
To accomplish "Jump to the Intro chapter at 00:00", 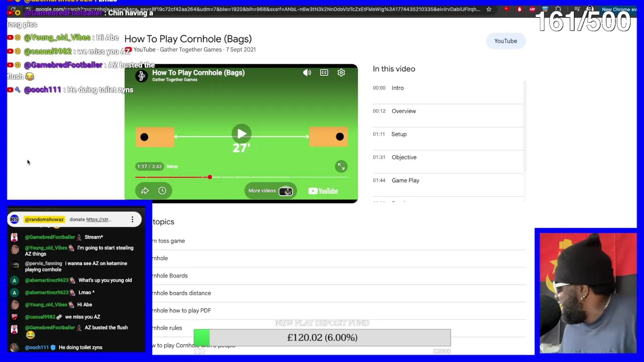I will point(448,88).
